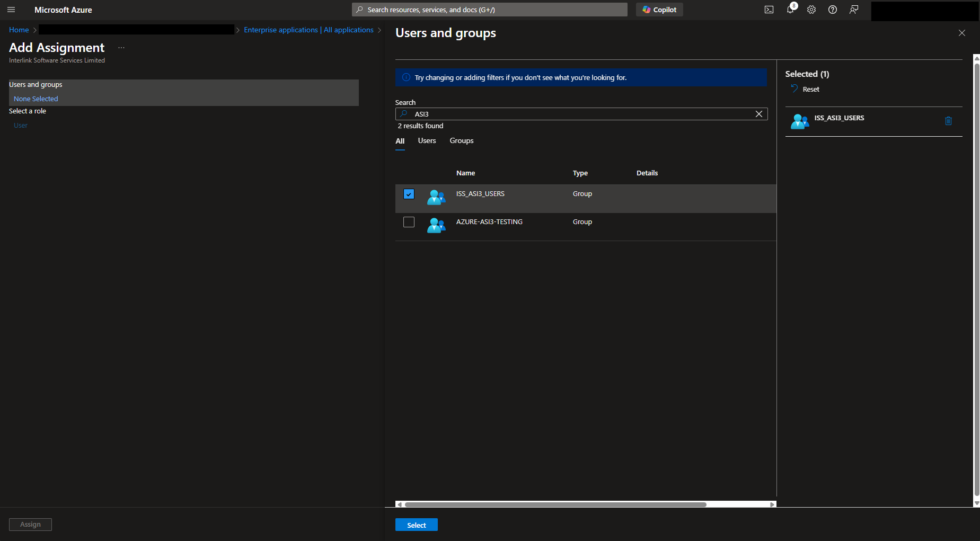Click the search magnifier icon in the panel
The width and height of the screenshot is (980, 541).
[404, 114]
